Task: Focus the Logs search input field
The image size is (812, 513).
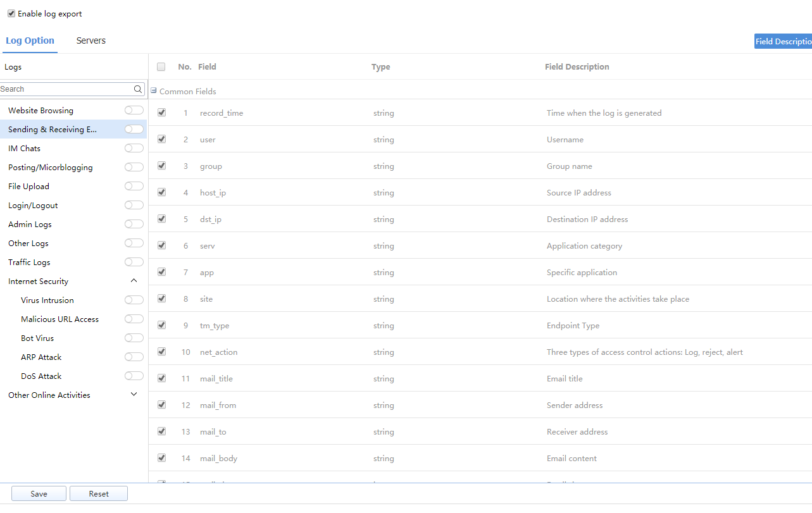Action: (66, 89)
